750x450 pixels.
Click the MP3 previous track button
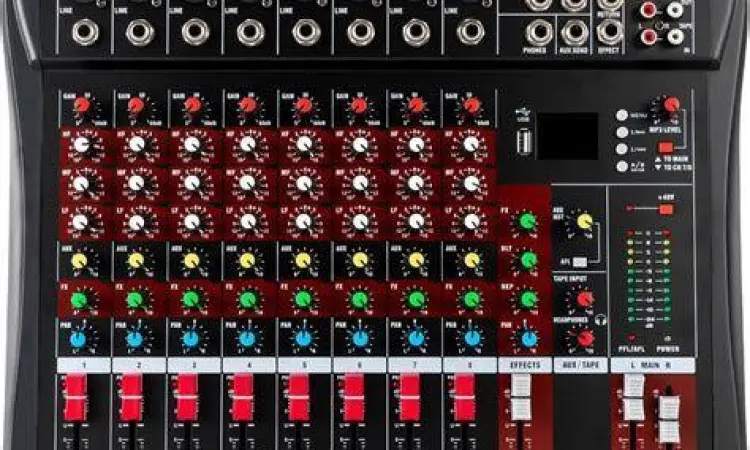tap(622, 132)
